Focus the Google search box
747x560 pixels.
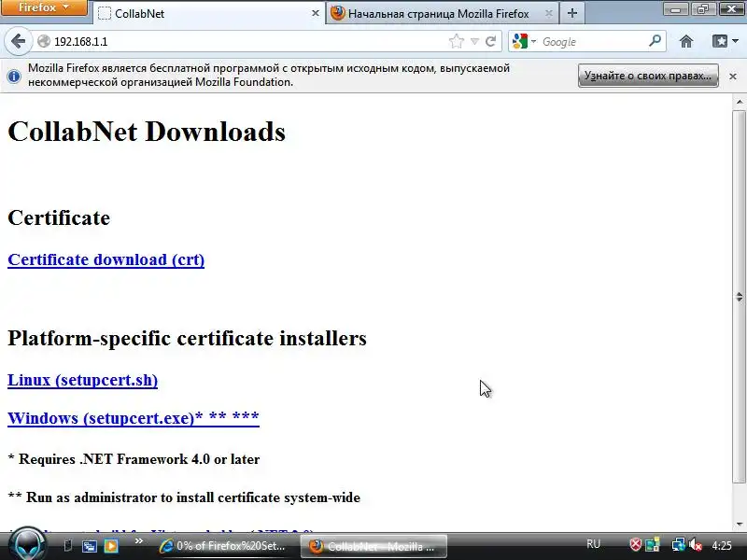593,41
